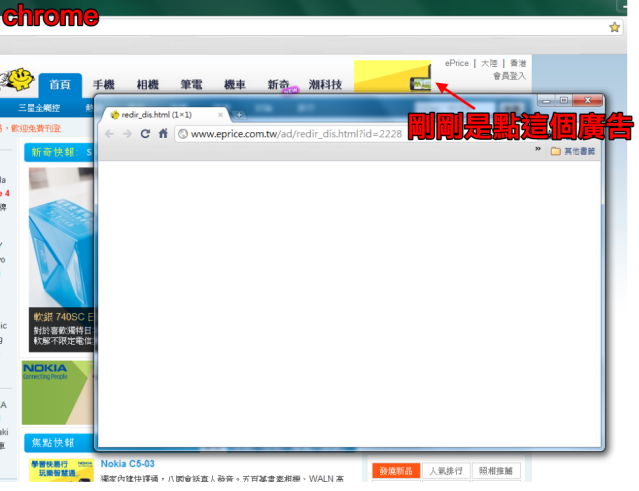Click the ePrice link at top right
The image size is (639, 491).
(x=456, y=63)
